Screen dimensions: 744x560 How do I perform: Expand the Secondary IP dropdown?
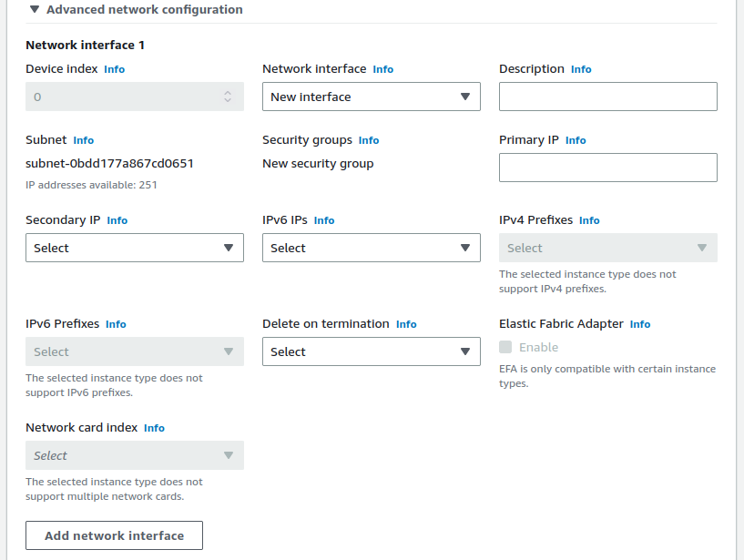(x=134, y=248)
